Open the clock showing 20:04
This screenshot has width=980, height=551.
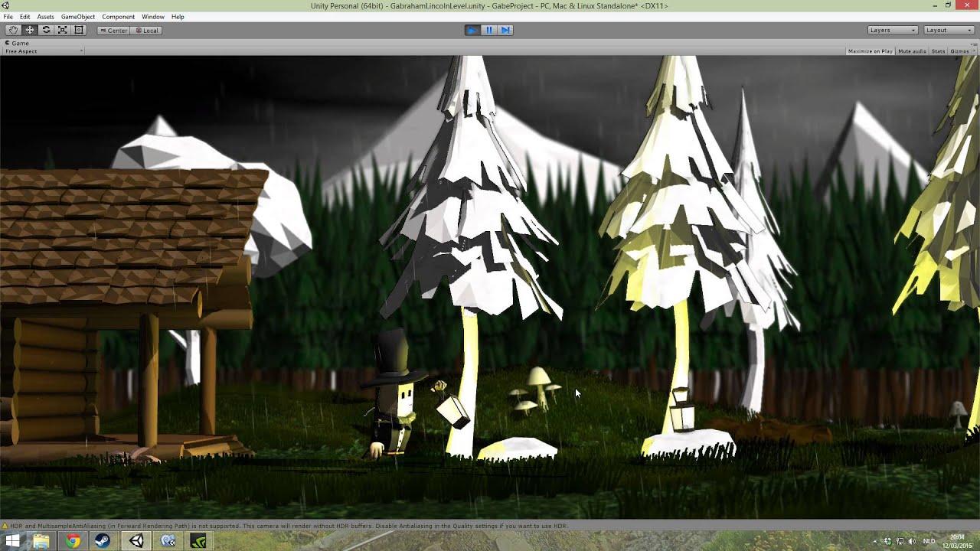point(957,541)
